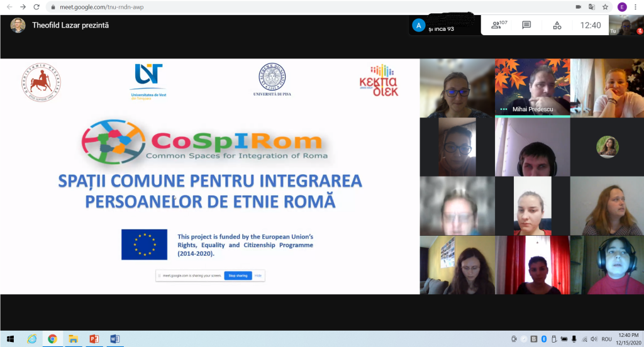Viewport: 644px width, 347px height.
Task: Switch the ROU input language
Action: pos(607,339)
